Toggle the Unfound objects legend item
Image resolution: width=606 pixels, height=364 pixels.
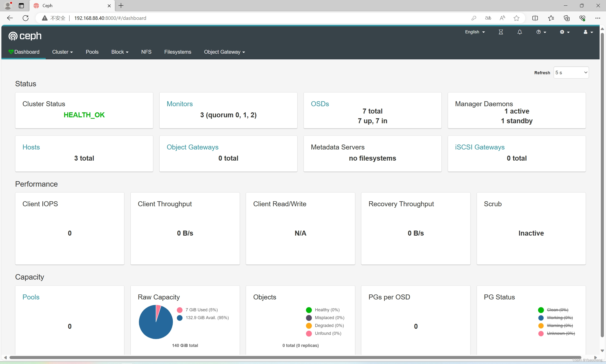click(324, 333)
